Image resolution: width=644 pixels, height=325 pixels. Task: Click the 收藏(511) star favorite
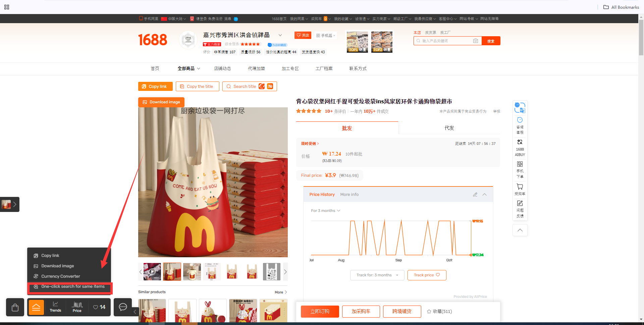(x=439, y=312)
